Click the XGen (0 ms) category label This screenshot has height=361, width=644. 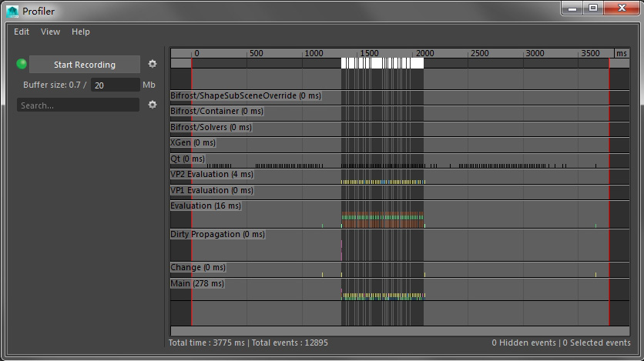(x=193, y=142)
